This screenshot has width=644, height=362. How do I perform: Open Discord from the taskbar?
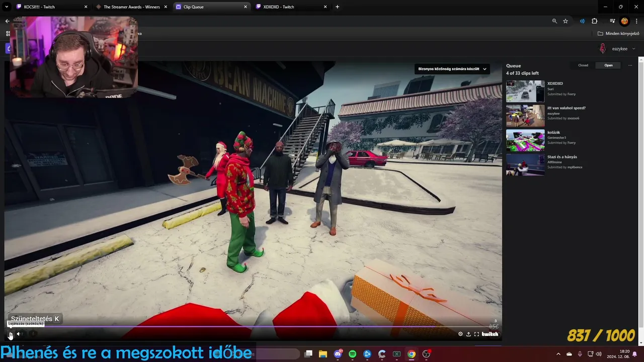pyautogui.click(x=338, y=354)
